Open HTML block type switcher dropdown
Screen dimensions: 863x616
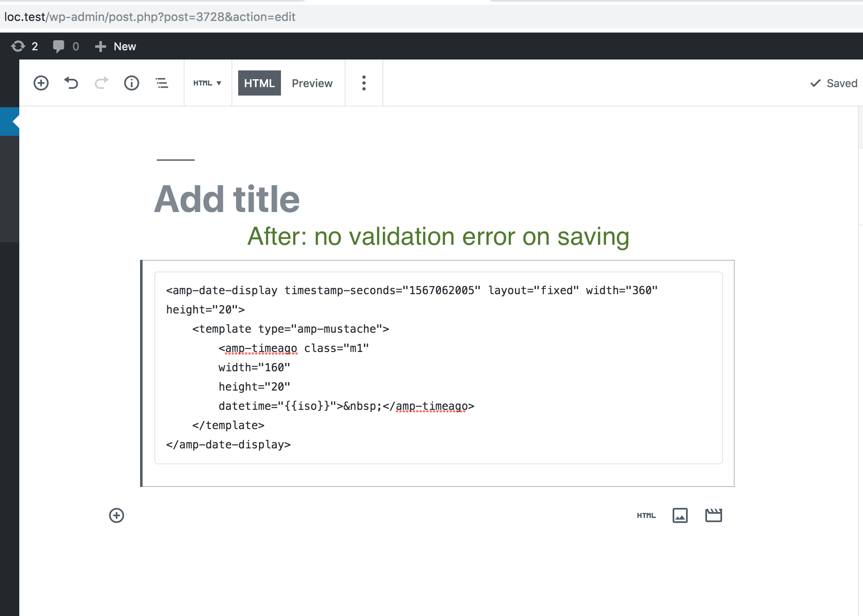pos(207,83)
